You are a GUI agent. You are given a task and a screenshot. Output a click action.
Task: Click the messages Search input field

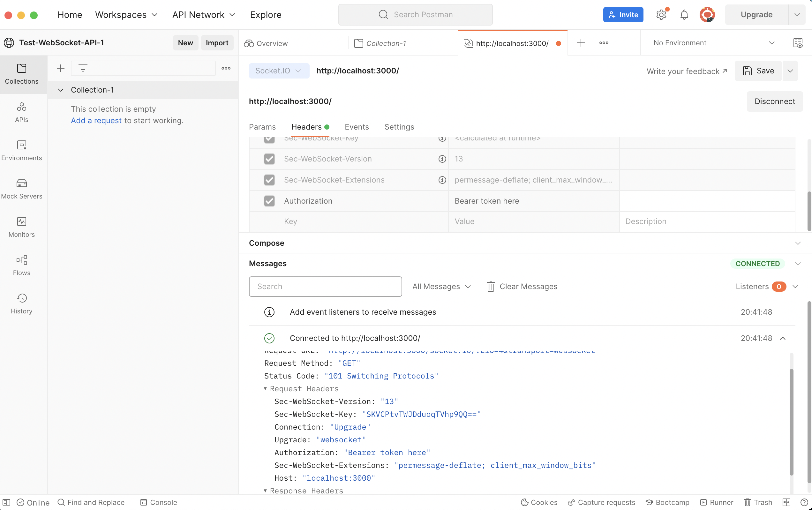point(325,287)
